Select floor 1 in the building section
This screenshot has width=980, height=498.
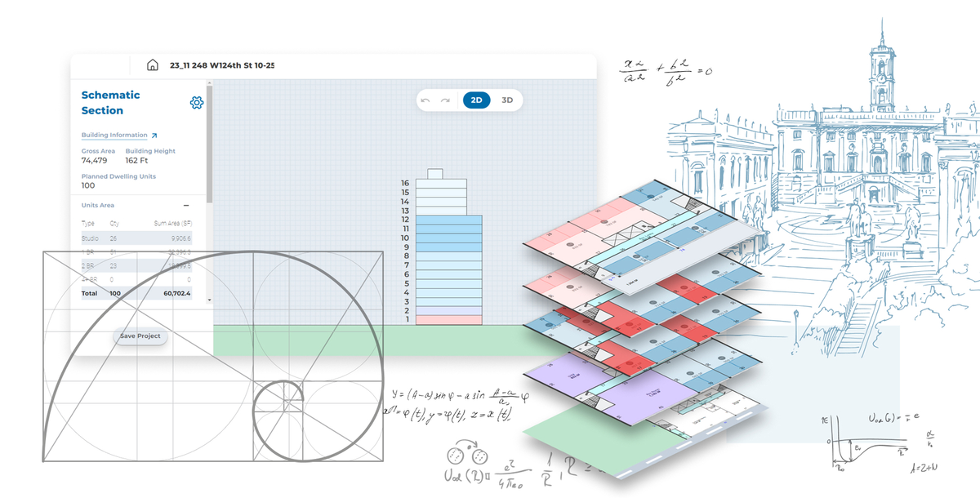pyautogui.click(x=448, y=319)
